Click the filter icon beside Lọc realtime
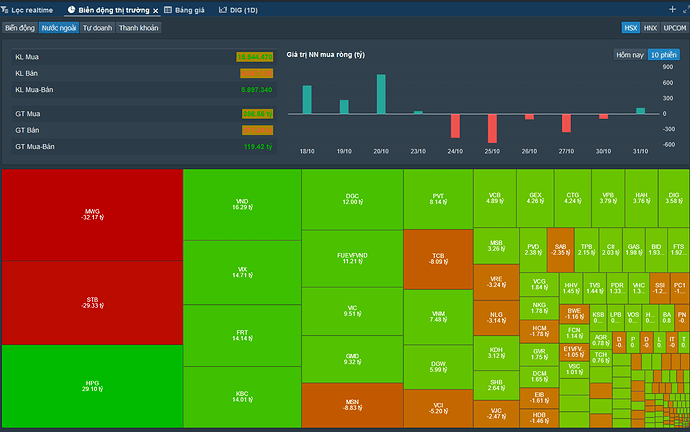The height and width of the screenshot is (432, 690). (4, 10)
